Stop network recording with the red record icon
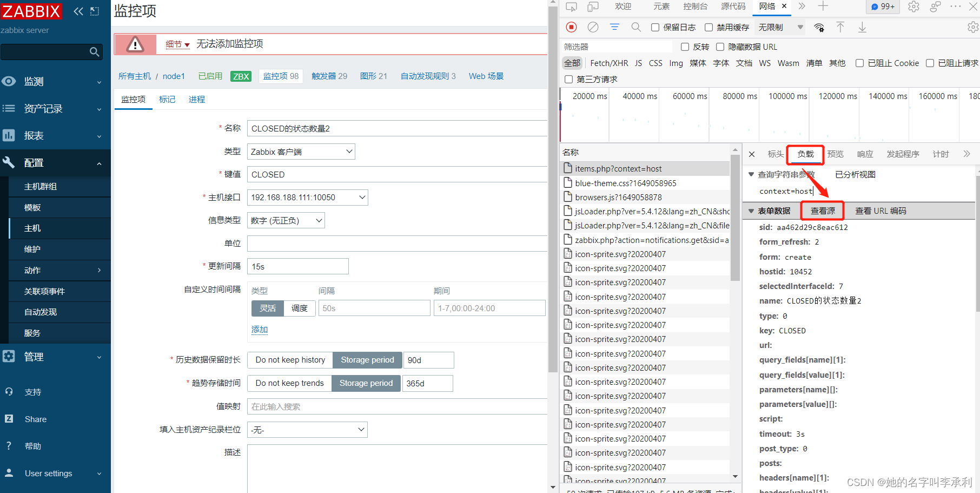980x493 pixels. coord(571,27)
